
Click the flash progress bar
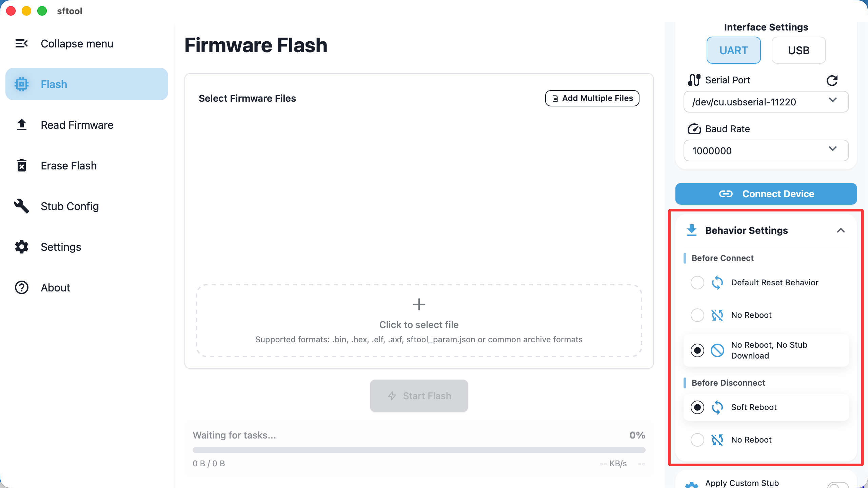(x=419, y=450)
